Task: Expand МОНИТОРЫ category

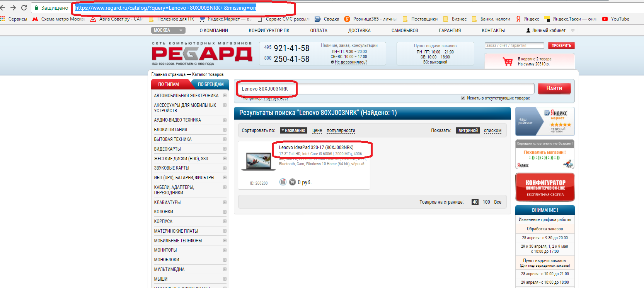Action: click(x=225, y=250)
